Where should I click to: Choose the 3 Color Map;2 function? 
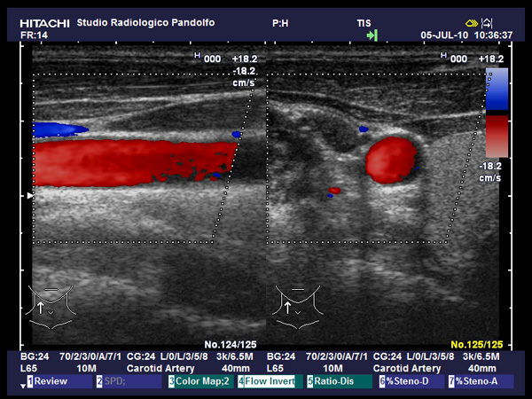[x=201, y=381]
